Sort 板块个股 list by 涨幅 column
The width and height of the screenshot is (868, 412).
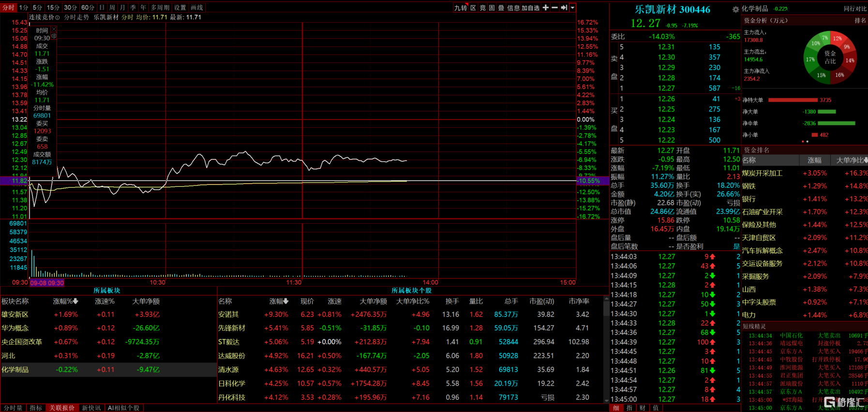[279, 301]
